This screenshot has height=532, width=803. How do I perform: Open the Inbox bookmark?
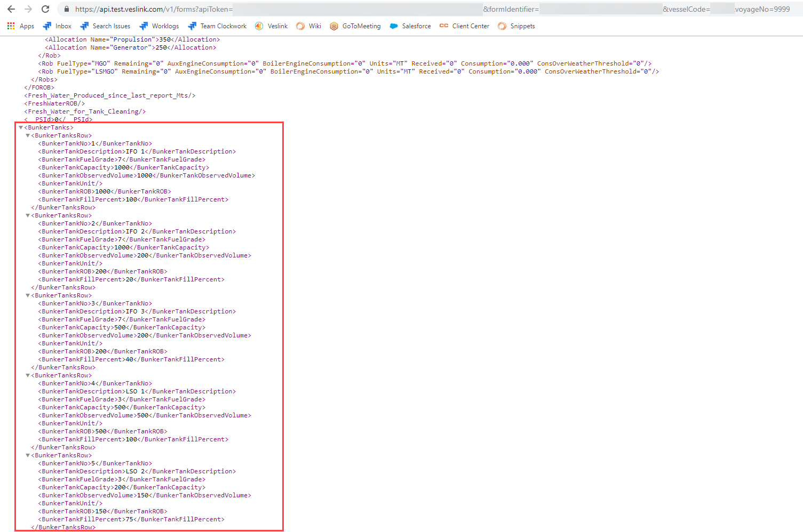click(56, 26)
